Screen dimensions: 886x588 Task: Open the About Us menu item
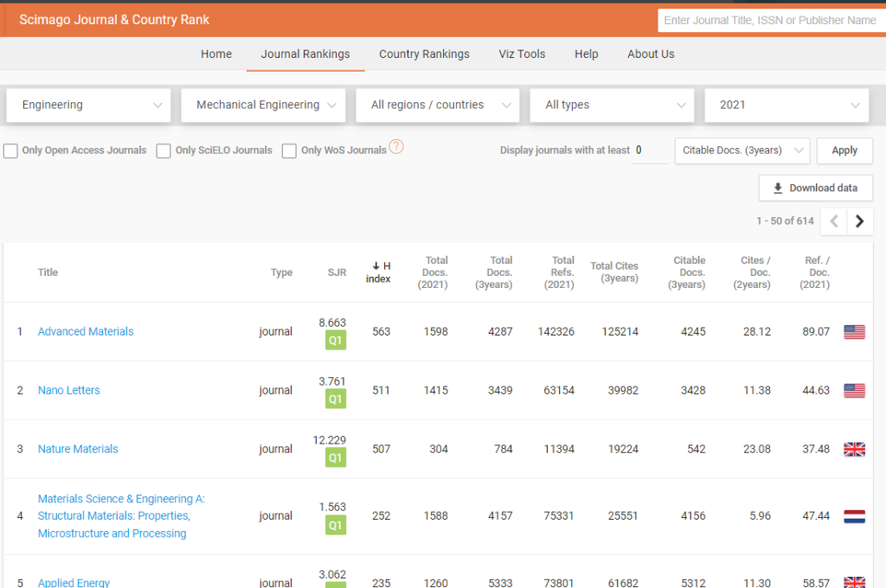click(651, 54)
